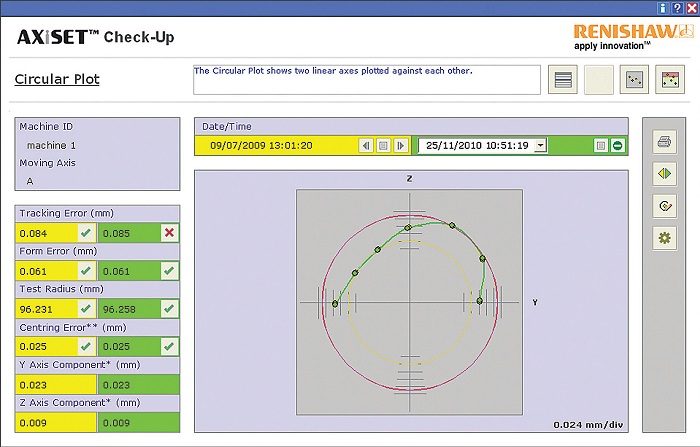Click the Tracking Error (mm) label
The image size is (700, 447).
coord(66,213)
